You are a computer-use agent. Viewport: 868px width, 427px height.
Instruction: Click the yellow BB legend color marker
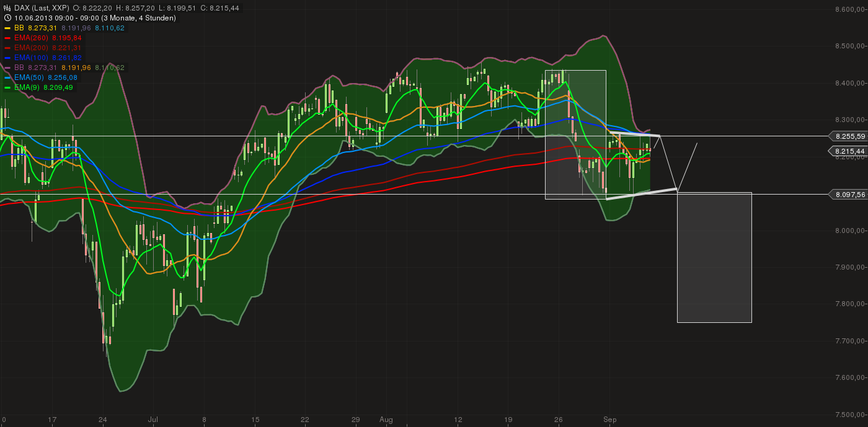coord(7,28)
